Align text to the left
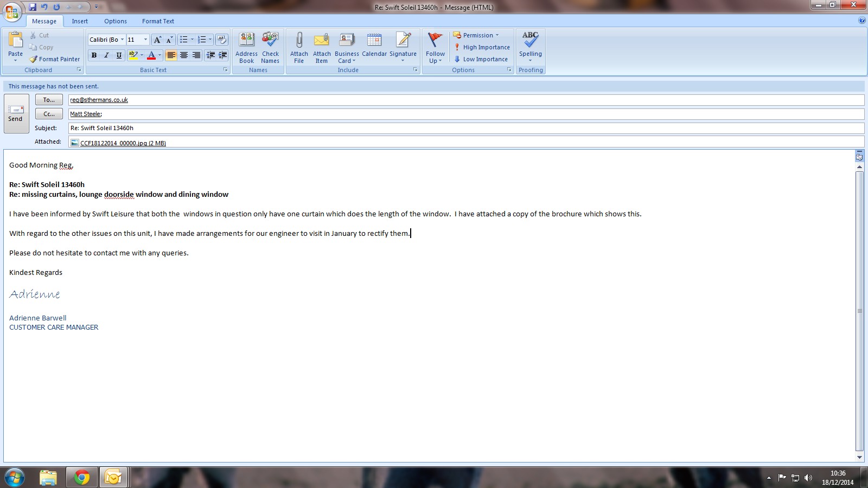The height and width of the screenshot is (488, 868). pos(171,55)
